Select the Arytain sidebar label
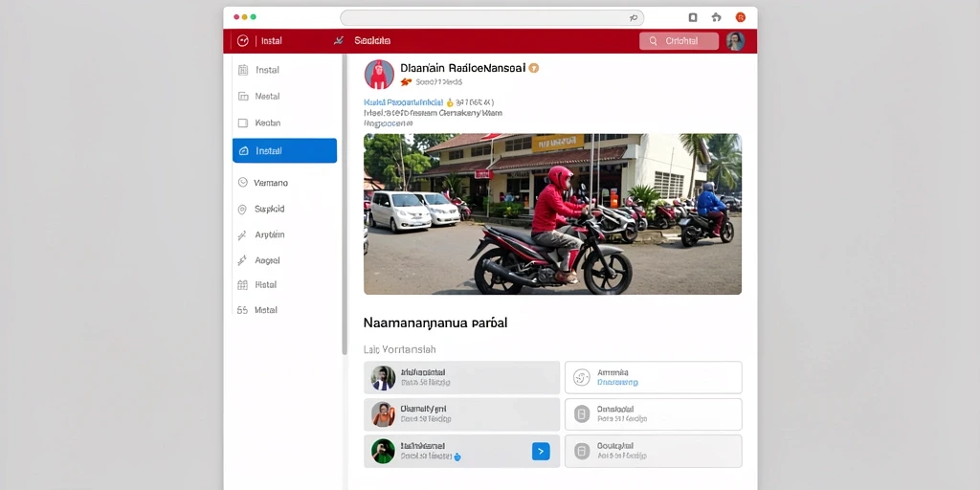 [269, 235]
